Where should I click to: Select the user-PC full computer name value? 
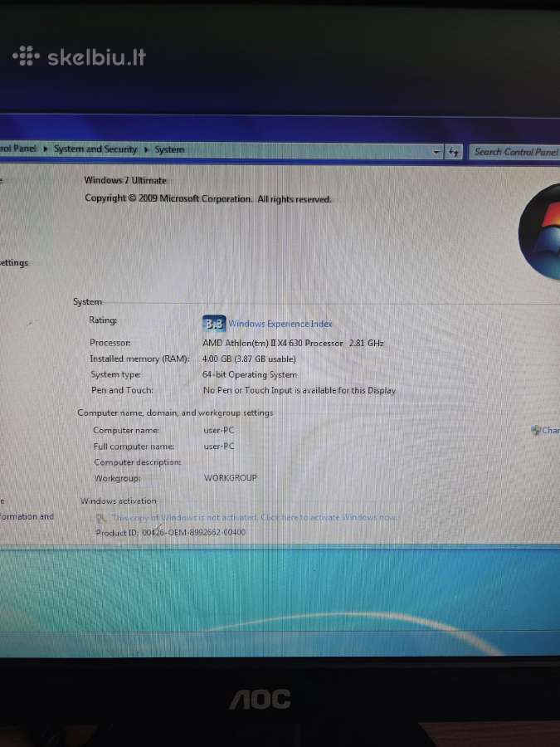click(219, 447)
